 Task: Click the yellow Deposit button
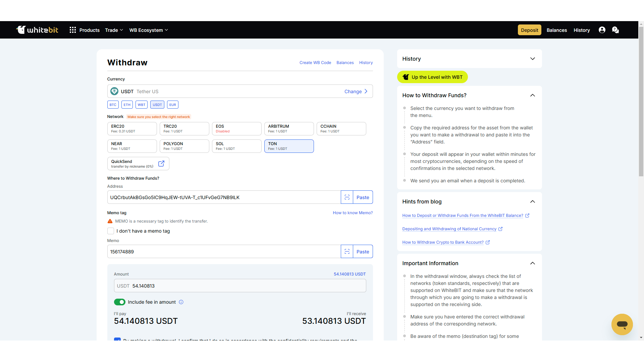(530, 30)
